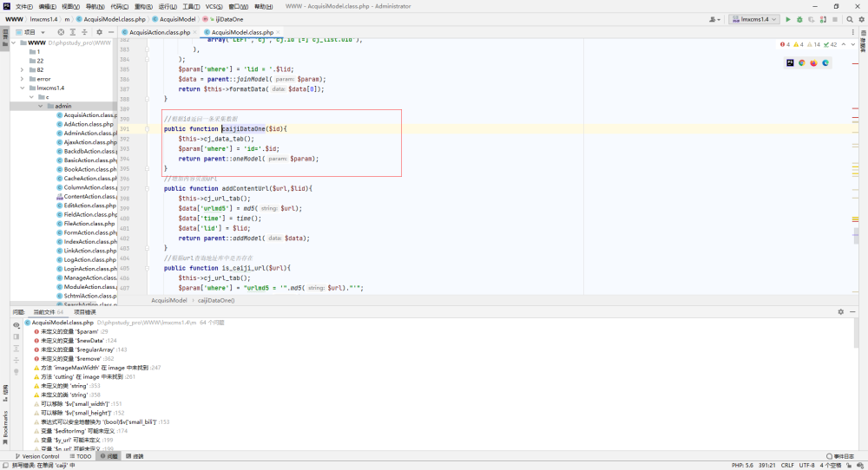Open the search everywhere magnifier

click(x=850, y=19)
